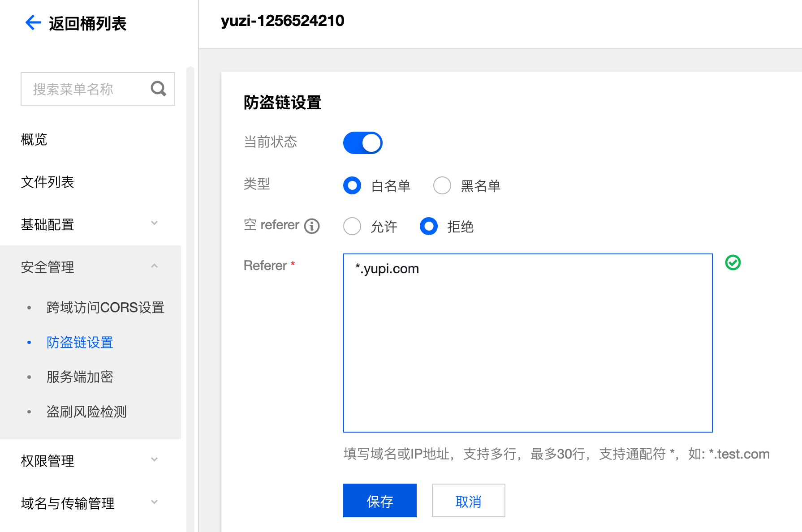The width and height of the screenshot is (802, 532).
Task: Click the info icon next to 空 referer
Action: click(312, 226)
